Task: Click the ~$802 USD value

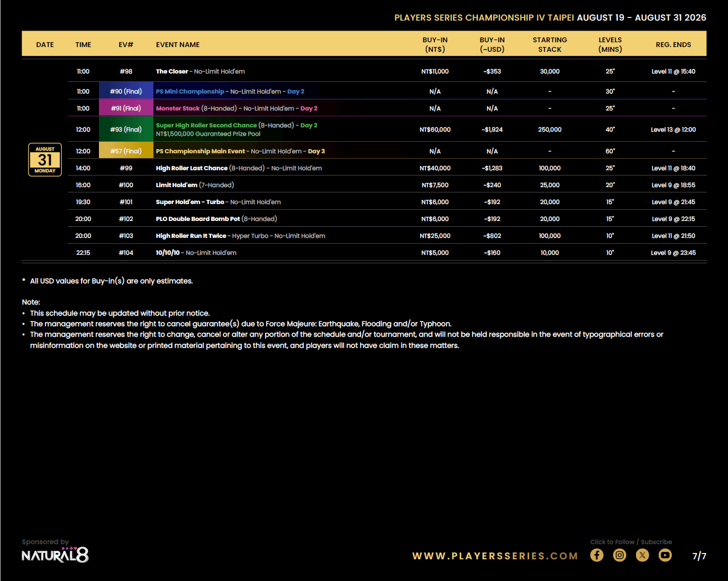Action: [x=492, y=236]
